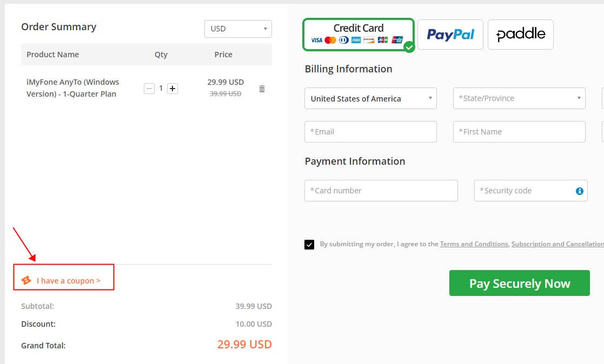Focus the Email input field
The width and height of the screenshot is (604, 364).
370,132
